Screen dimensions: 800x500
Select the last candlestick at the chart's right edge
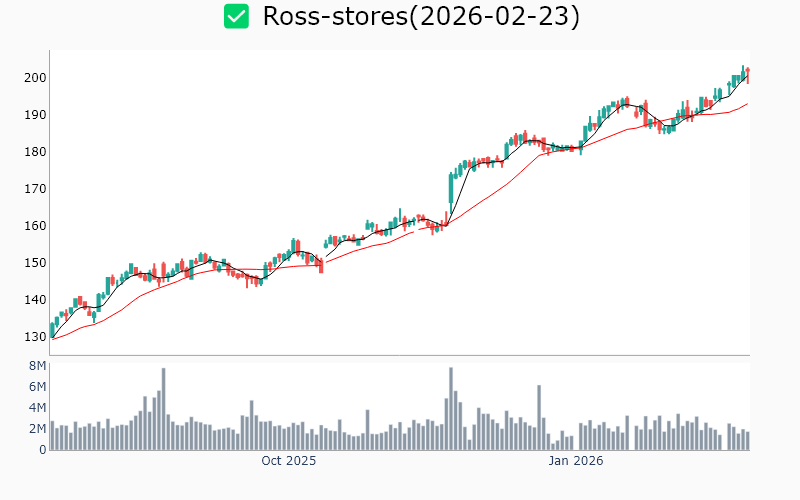pyautogui.click(x=747, y=74)
